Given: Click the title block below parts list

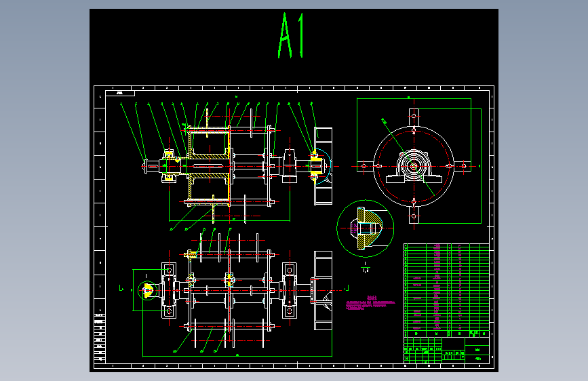Looking at the screenshot, I should click(446, 350).
